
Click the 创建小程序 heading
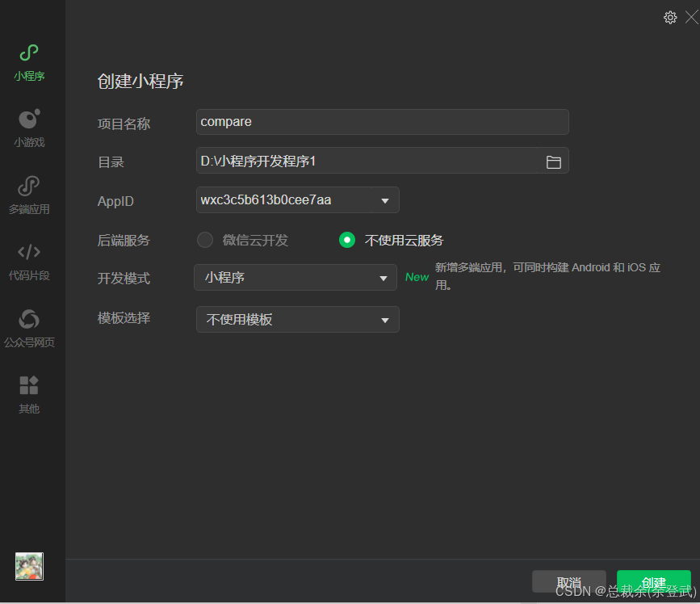tap(140, 82)
